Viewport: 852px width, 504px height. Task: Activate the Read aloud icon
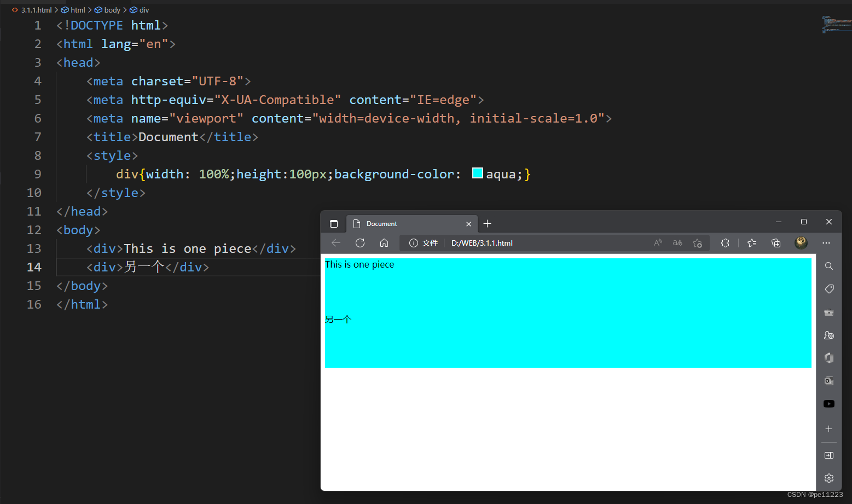click(658, 243)
